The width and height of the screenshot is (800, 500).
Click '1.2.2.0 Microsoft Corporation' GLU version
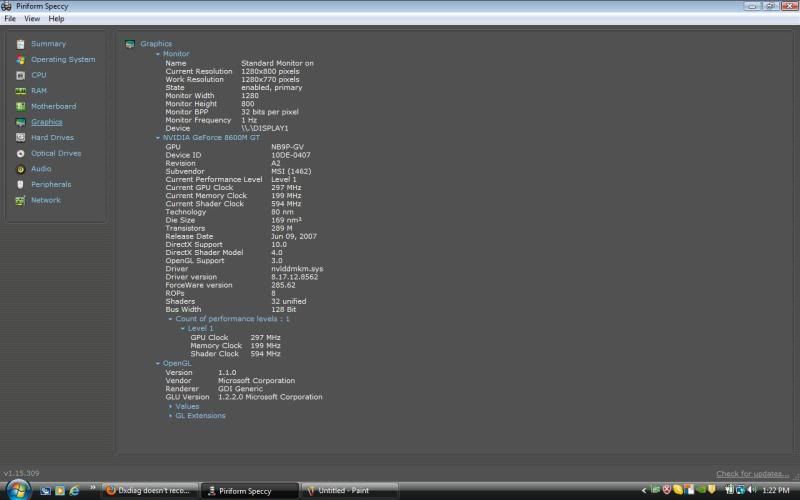coord(270,397)
